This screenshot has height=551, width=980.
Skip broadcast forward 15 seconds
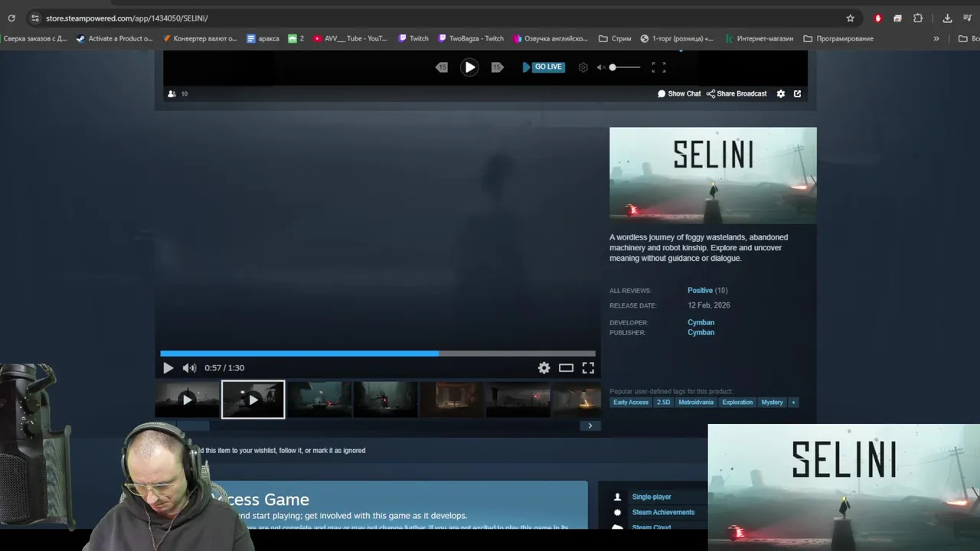click(x=497, y=67)
